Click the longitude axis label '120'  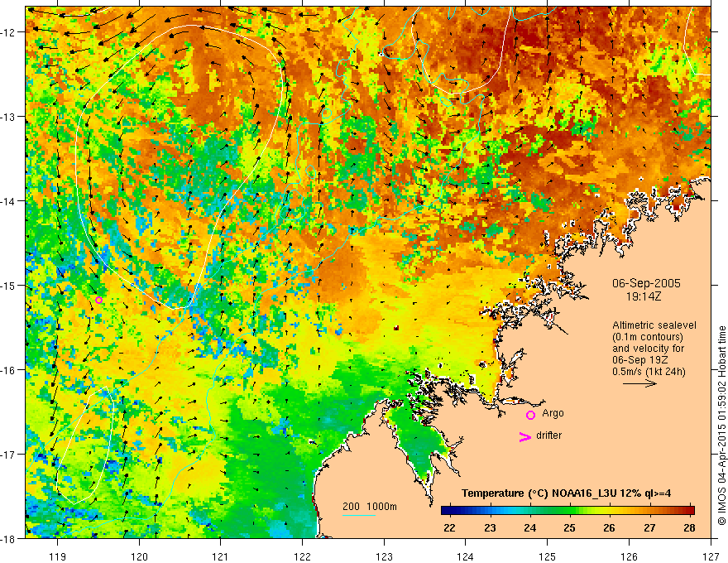coord(139,556)
